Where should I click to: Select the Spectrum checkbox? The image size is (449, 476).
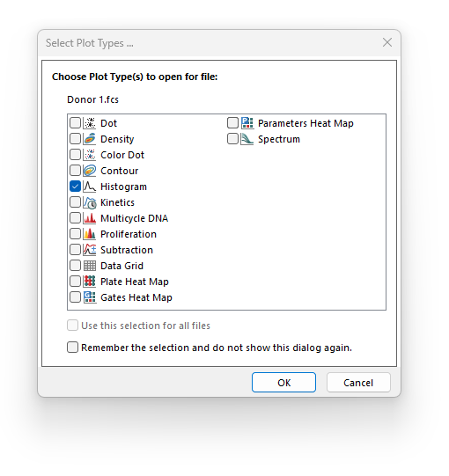click(x=232, y=139)
